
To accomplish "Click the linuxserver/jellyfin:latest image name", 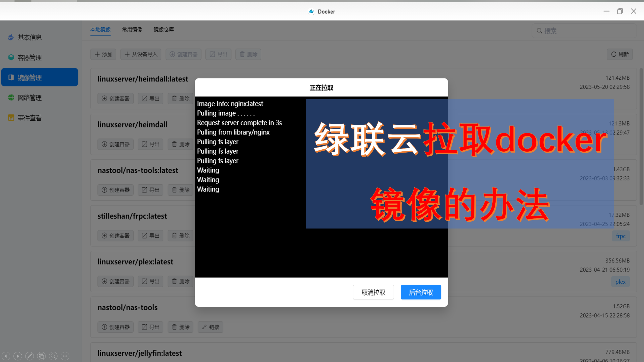I will coord(140,353).
